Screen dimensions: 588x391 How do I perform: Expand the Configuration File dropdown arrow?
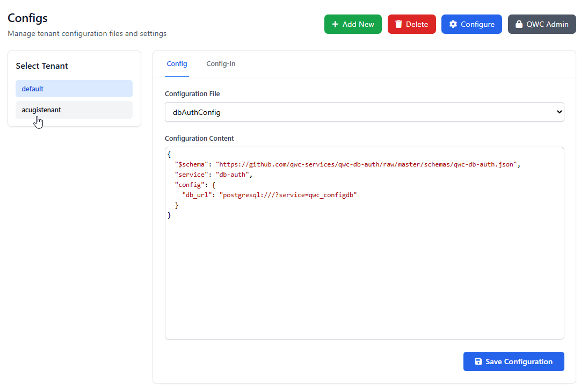(x=559, y=112)
